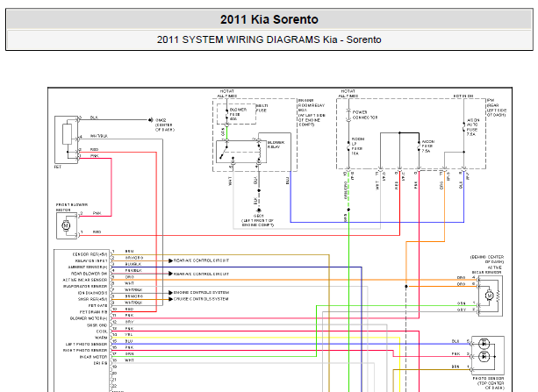This screenshot has width=538, height=392.
Task: Click the 'CRUISE CONTROLS SYSTEM' arrowhead
Action: (170, 299)
